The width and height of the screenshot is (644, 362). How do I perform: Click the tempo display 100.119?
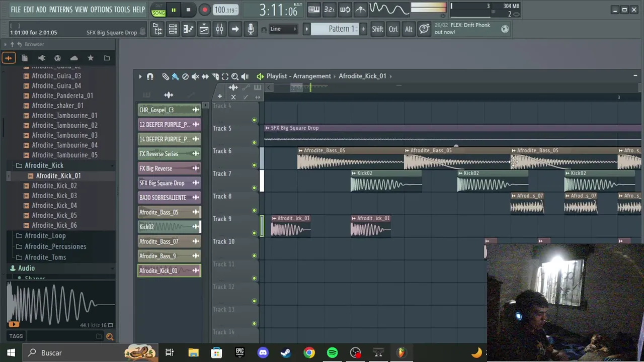click(x=225, y=10)
